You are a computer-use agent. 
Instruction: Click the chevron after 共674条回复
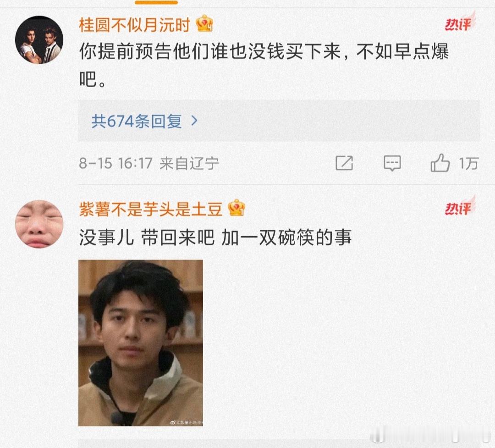coord(194,121)
